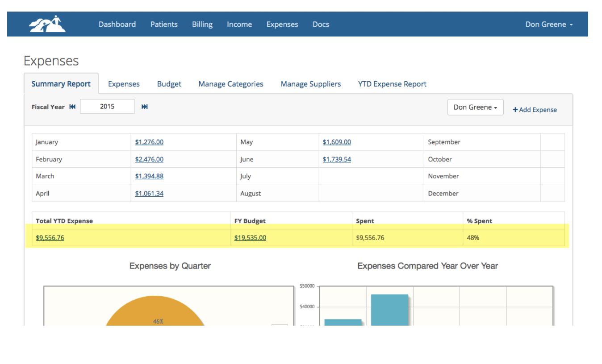Open January expenses link $1,276.00
602x364 pixels.
click(x=149, y=142)
